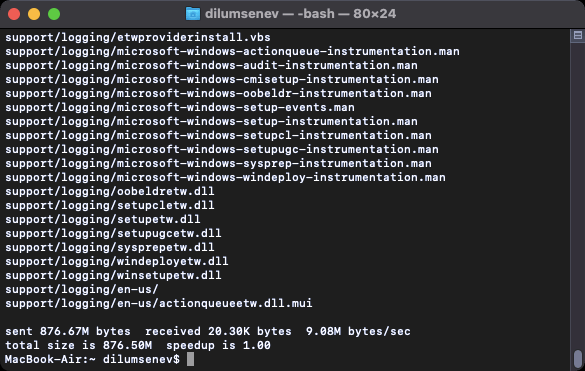Click the vertical scrollbar thumb

point(578,359)
